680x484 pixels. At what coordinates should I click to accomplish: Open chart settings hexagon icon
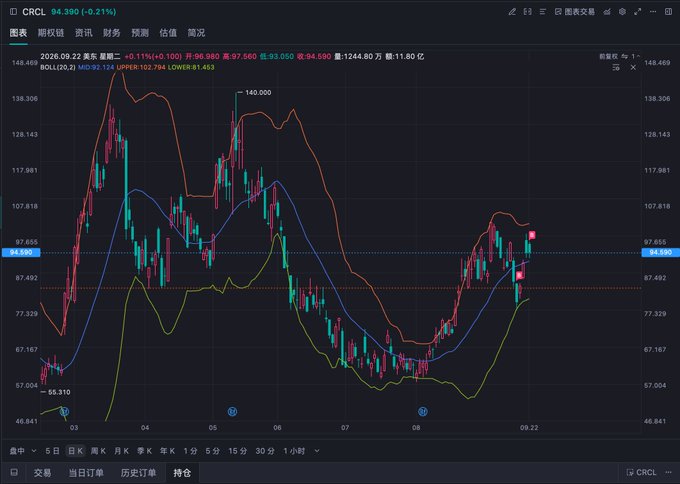pyautogui.click(x=622, y=12)
